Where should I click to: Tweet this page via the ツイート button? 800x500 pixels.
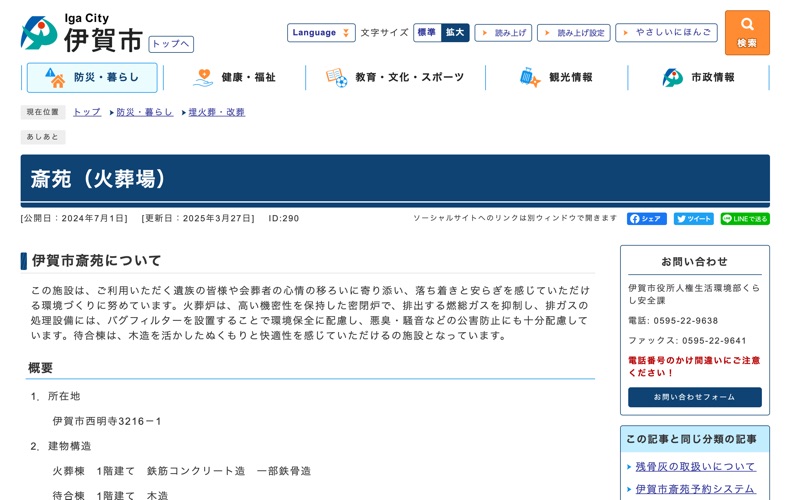tap(693, 219)
